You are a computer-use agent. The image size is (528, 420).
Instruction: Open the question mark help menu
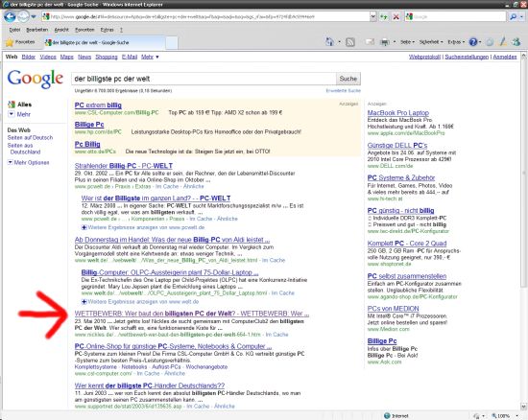pos(121,30)
